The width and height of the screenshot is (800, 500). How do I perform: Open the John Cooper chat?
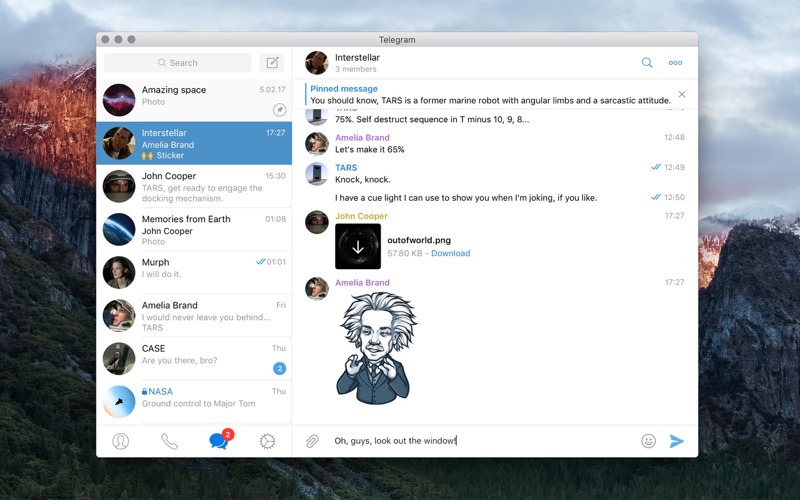[x=195, y=187]
